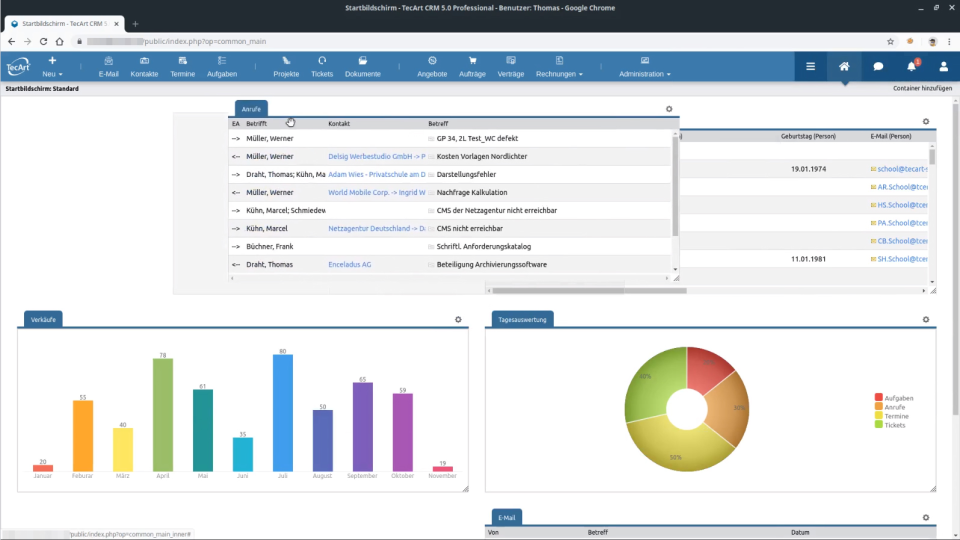Sort by Geburtstag (Person) column header
The image size is (960, 540).
pos(808,136)
